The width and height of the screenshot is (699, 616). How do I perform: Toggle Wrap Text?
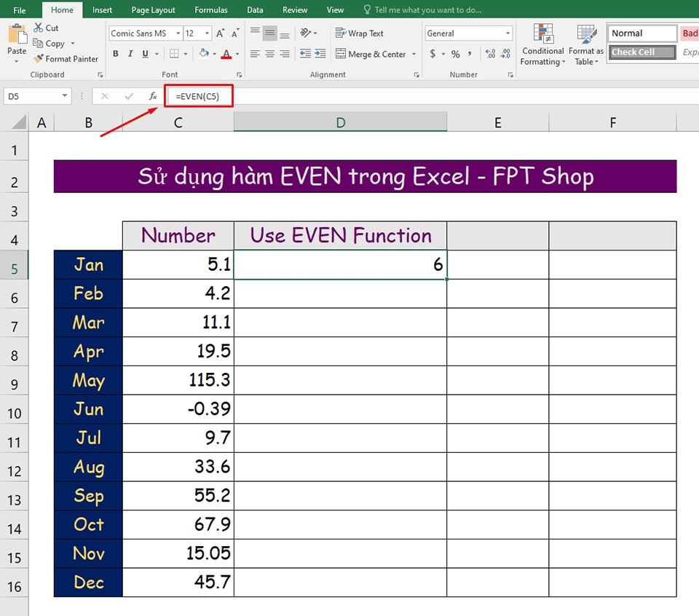359,33
